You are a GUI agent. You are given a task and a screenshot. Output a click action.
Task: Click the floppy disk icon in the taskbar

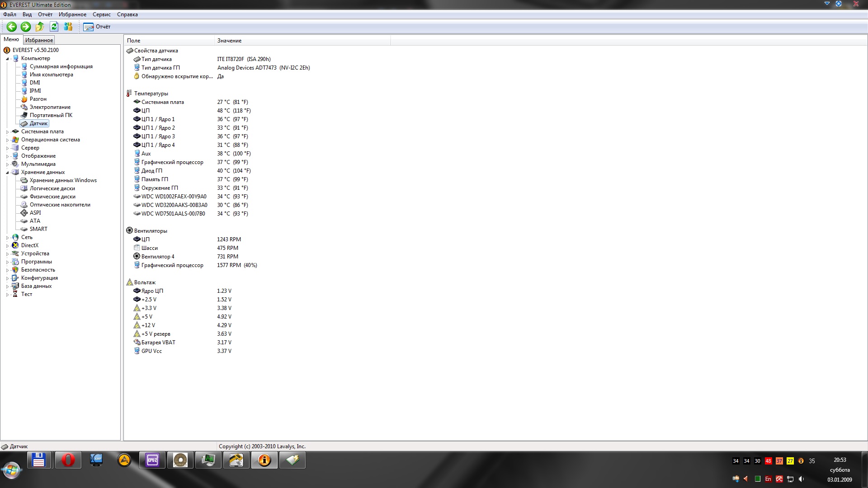point(39,460)
